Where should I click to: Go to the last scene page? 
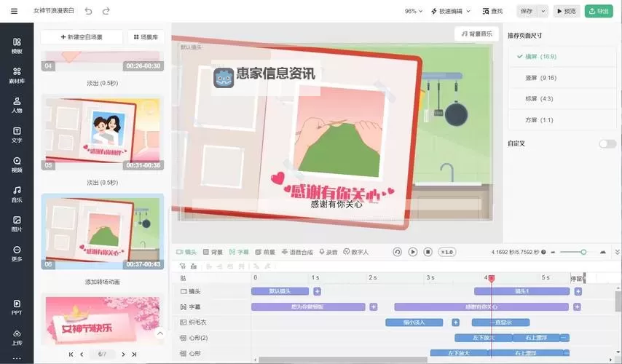coord(134,354)
